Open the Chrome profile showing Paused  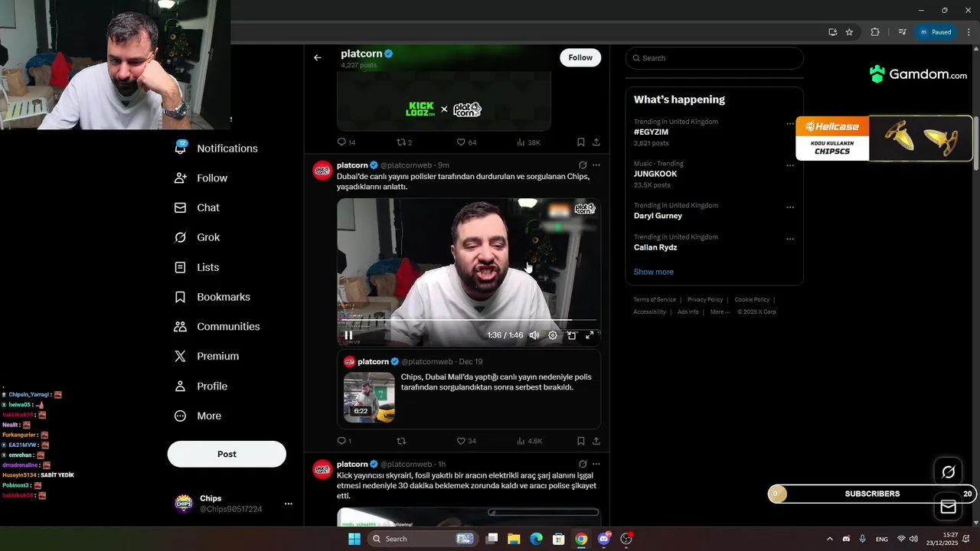point(935,32)
